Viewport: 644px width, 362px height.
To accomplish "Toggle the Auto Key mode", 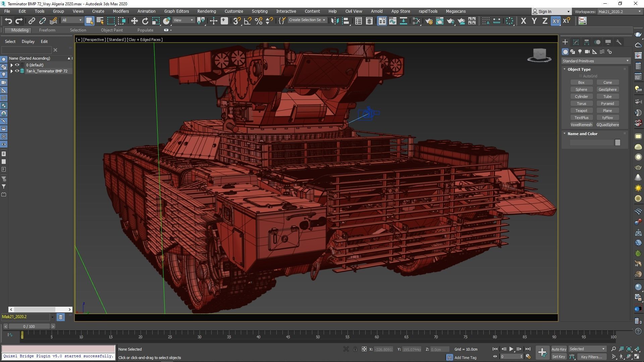I will click(558, 349).
